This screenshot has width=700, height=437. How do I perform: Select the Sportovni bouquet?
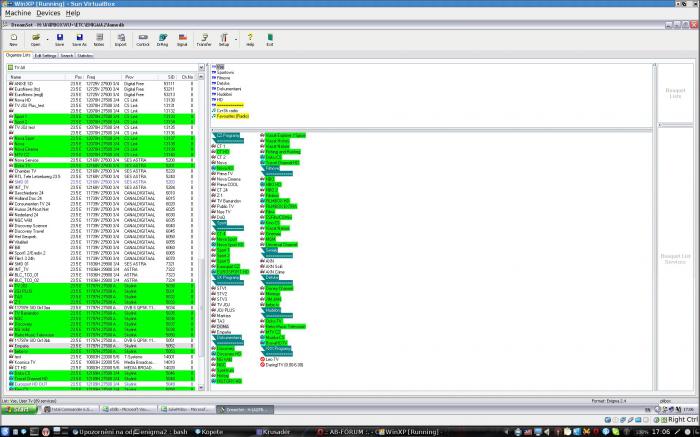(x=225, y=72)
